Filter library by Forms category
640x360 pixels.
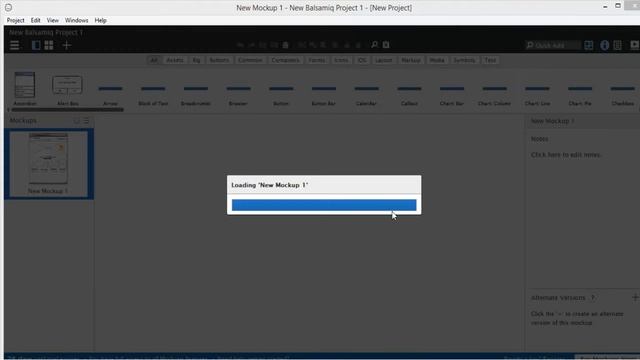317,60
